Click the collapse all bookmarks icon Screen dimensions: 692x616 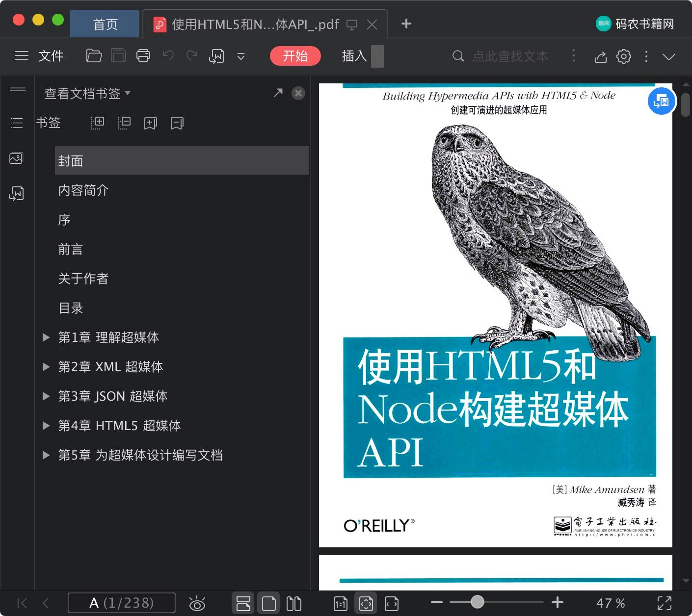124,123
